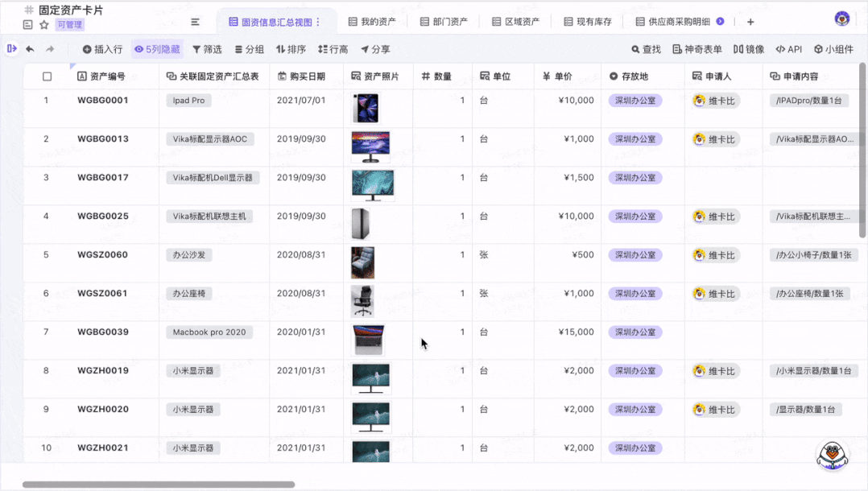
Task: Expand the collapsed left sidebar panel
Action: pyautogui.click(x=11, y=49)
